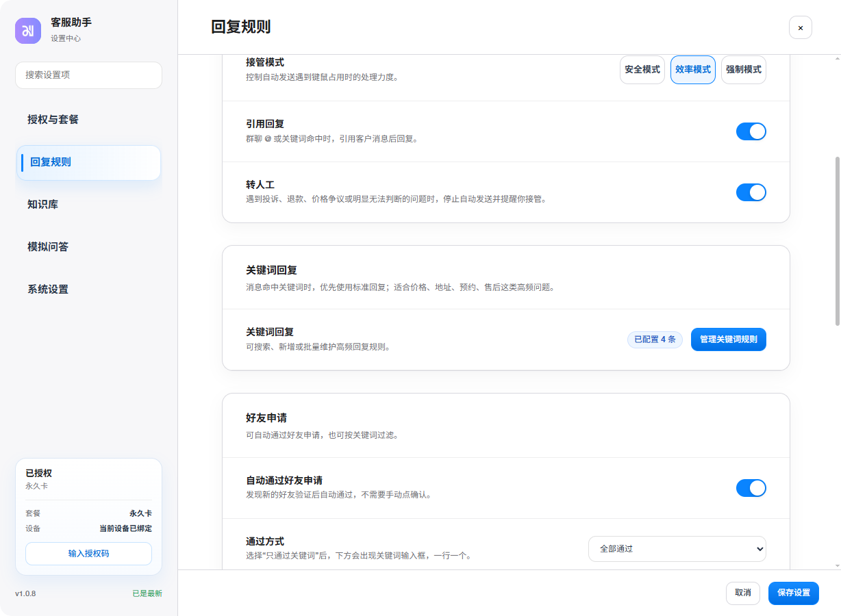
Task: Choose 强制模式 takeover mode
Action: click(744, 70)
